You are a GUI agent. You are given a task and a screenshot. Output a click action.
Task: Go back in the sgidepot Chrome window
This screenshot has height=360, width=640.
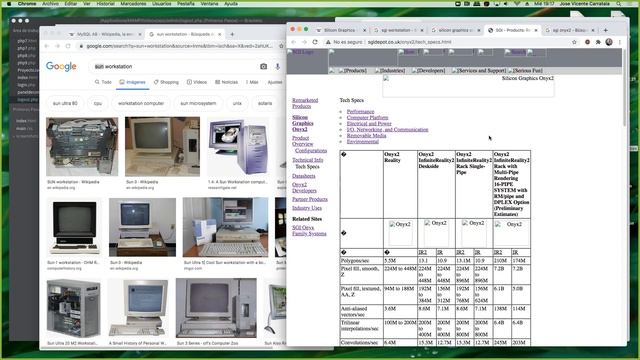pos(293,42)
